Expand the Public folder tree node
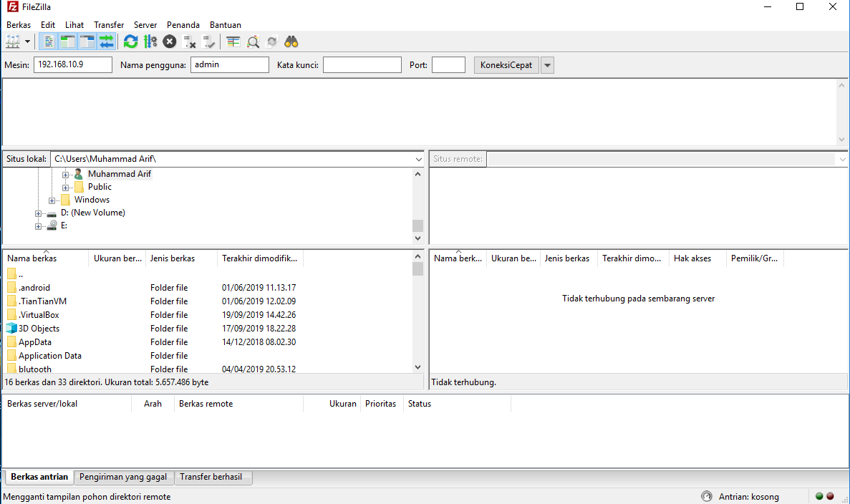Screen dimensions: 850x504 pyautogui.click(x=65, y=188)
